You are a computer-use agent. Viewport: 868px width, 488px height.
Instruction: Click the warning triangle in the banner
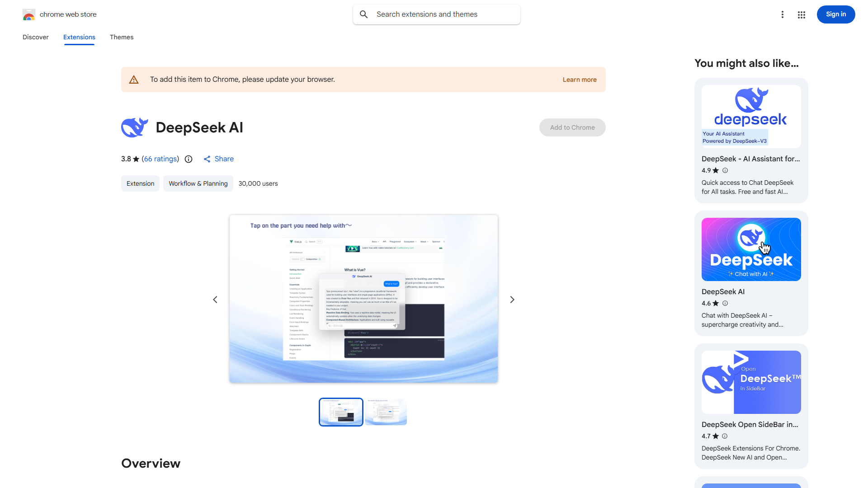coord(134,79)
